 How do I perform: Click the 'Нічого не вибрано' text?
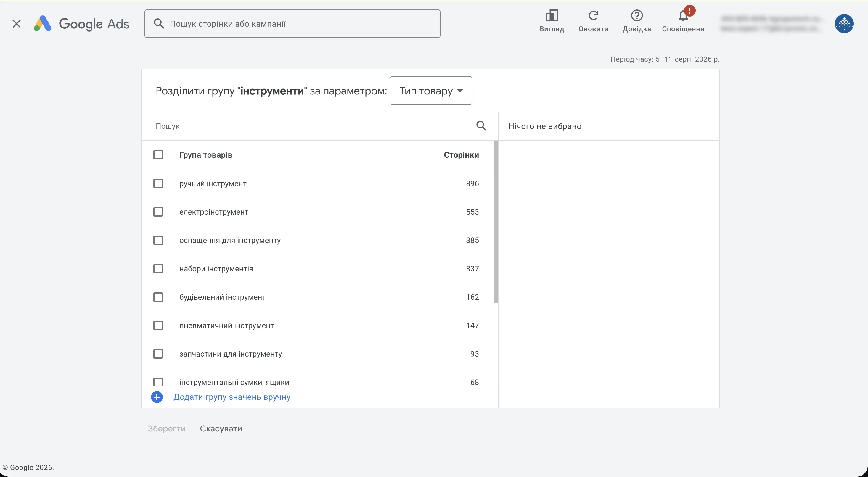coord(544,126)
